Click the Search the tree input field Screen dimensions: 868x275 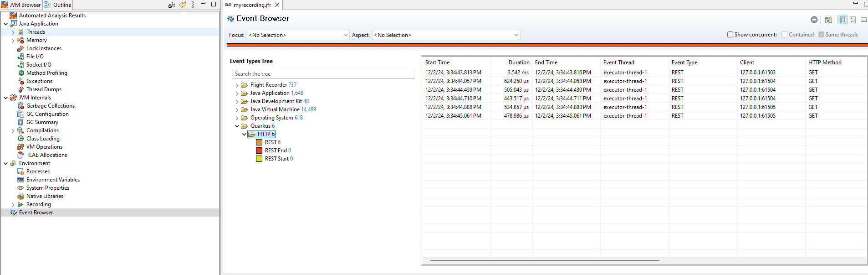[x=323, y=74]
